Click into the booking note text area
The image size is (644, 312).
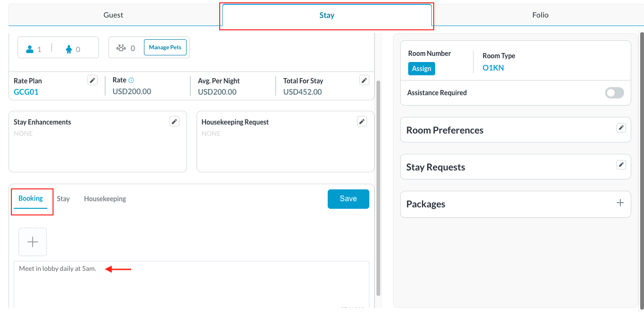pyautogui.click(x=191, y=284)
